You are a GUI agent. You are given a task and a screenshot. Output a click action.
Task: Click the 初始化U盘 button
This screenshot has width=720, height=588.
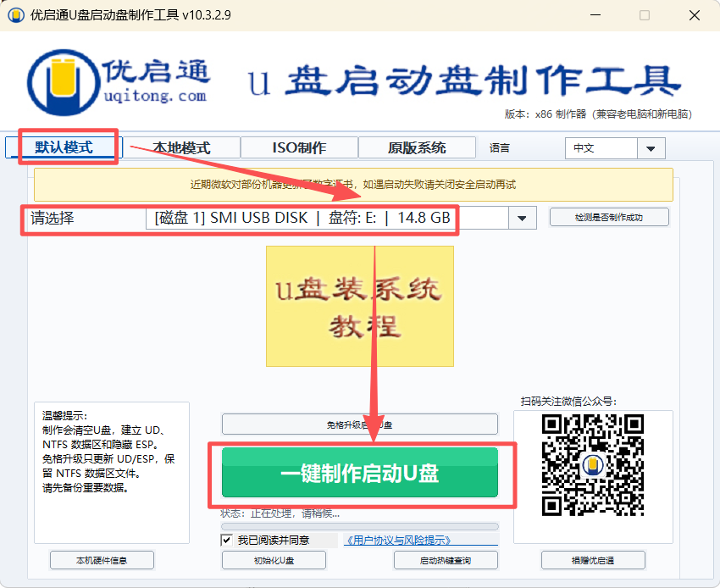pos(274,560)
